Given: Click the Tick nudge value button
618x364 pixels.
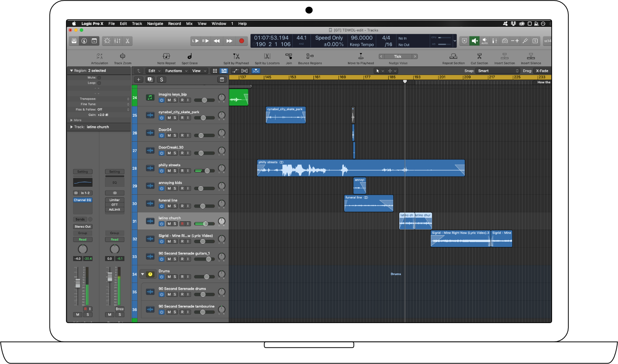Looking at the screenshot, I should pos(398,56).
